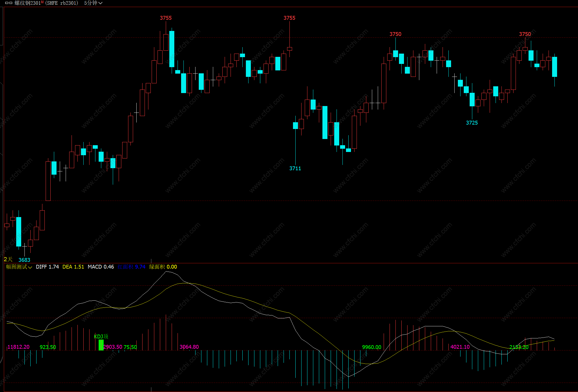Click the red M marker after 2301
The image size is (578, 392).
(x=42, y=2)
